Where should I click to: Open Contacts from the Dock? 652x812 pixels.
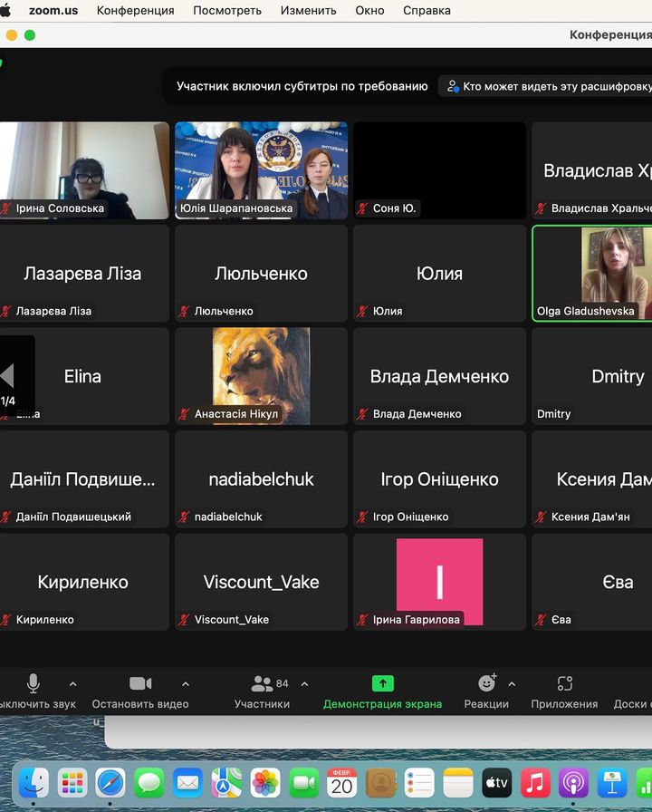coord(381,782)
